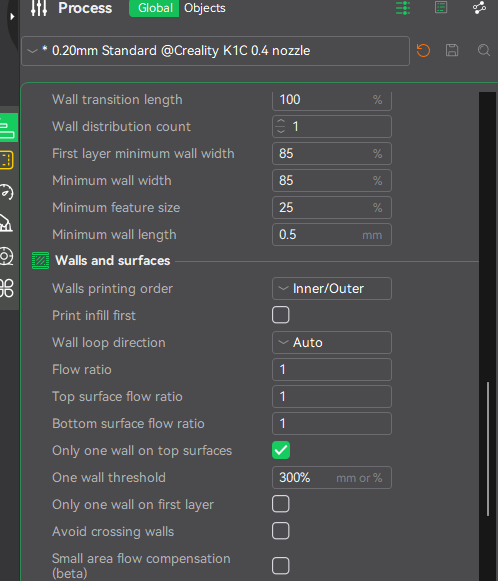Enable Avoid crossing walls checkbox
Screen dimensions: 498x581
click(280, 531)
